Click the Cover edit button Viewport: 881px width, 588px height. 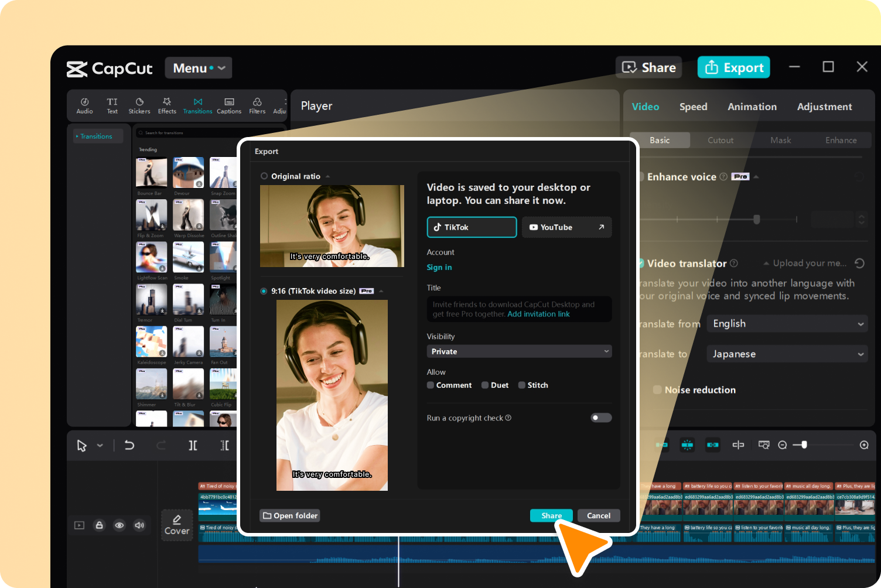(x=177, y=525)
